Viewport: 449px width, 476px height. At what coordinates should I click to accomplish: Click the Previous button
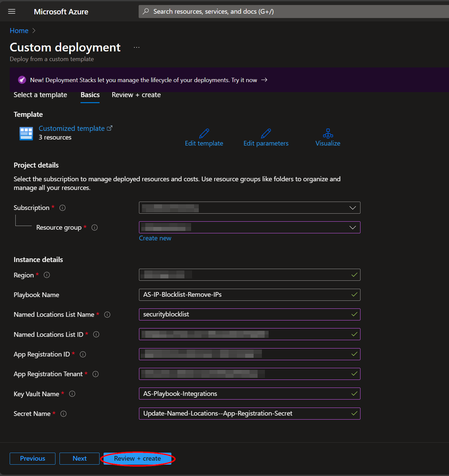[32, 459]
